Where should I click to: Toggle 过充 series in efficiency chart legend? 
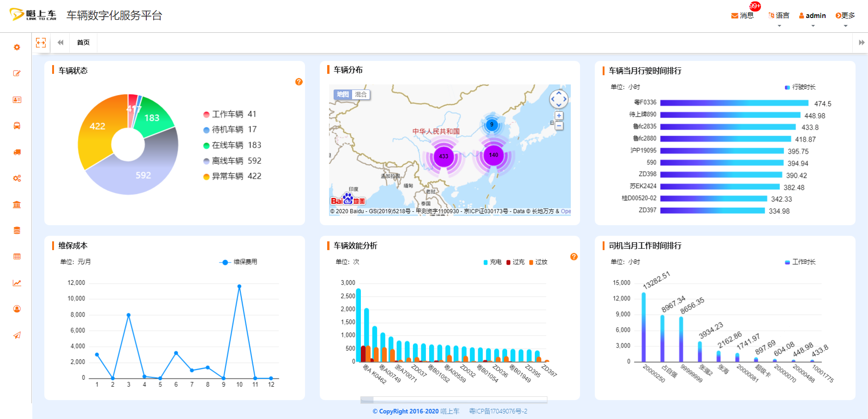click(515, 262)
